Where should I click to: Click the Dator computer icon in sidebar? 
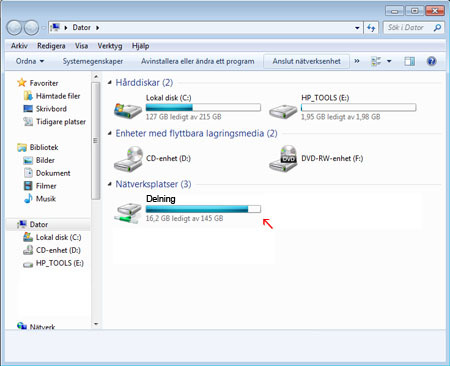[x=22, y=224]
